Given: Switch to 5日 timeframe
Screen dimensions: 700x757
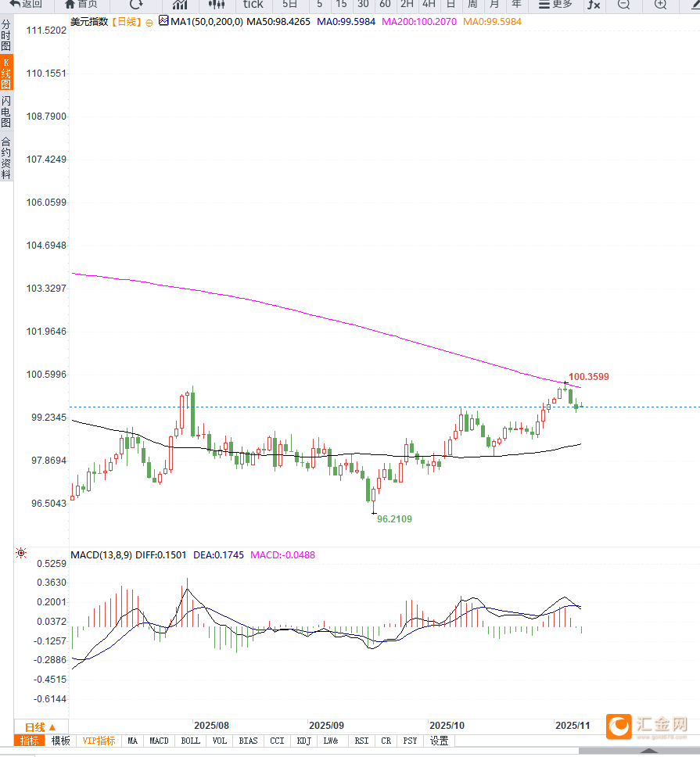Looking at the screenshot, I should pyautogui.click(x=289, y=5).
